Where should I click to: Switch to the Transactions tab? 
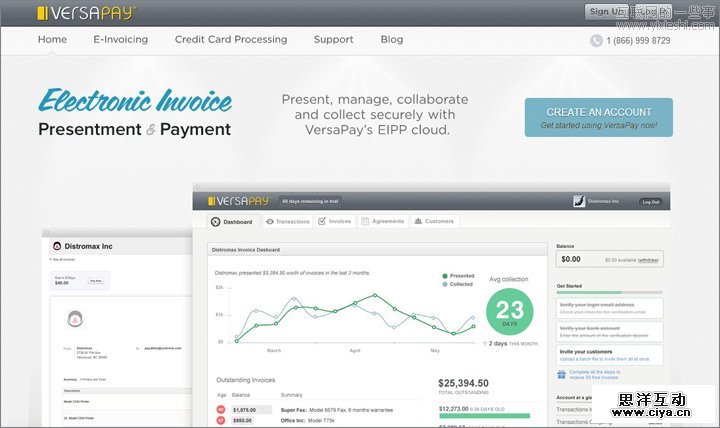click(288, 221)
